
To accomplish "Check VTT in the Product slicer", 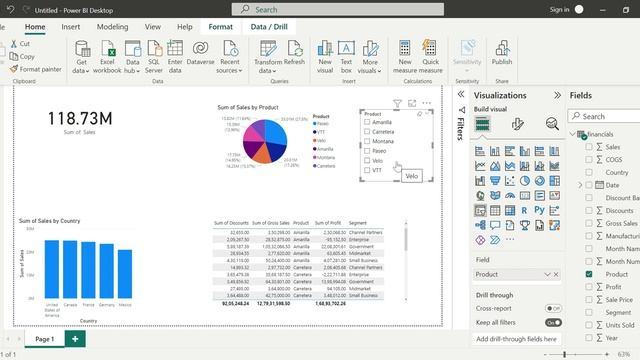I will pos(367,170).
